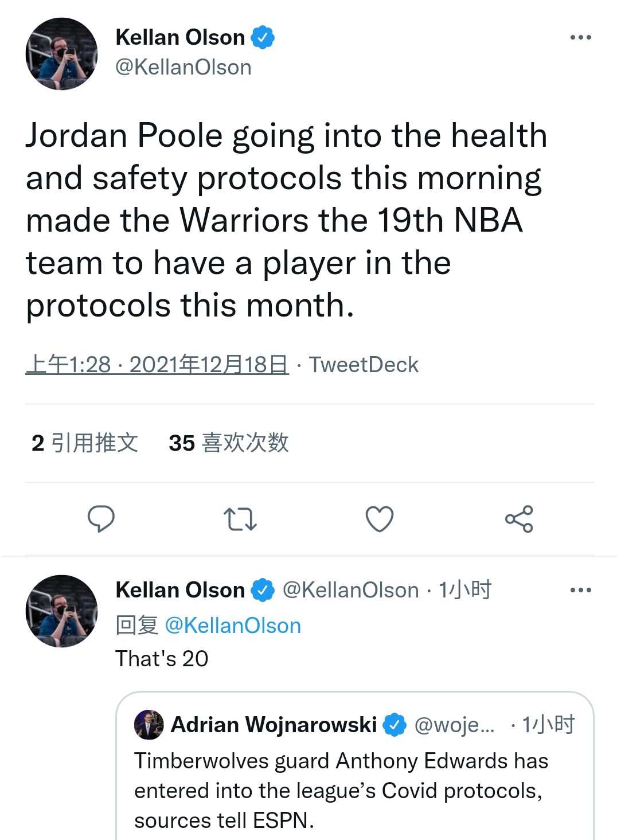Tap the verified badge in the reply header
Screen dimensions: 617x840
click(x=263, y=590)
